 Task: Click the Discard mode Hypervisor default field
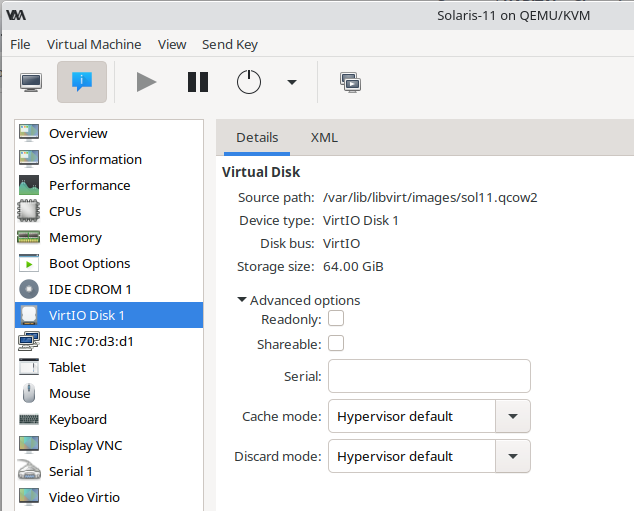coord(412,456)
